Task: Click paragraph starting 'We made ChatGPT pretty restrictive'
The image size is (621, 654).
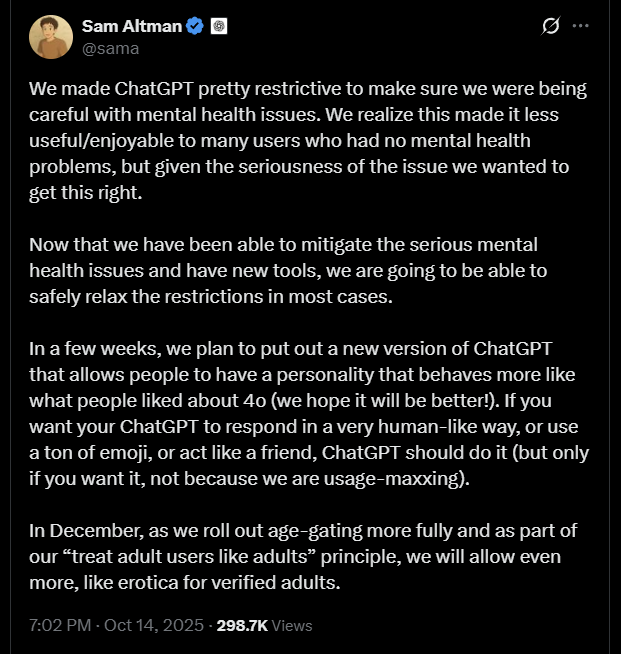Action: point(300,140)
